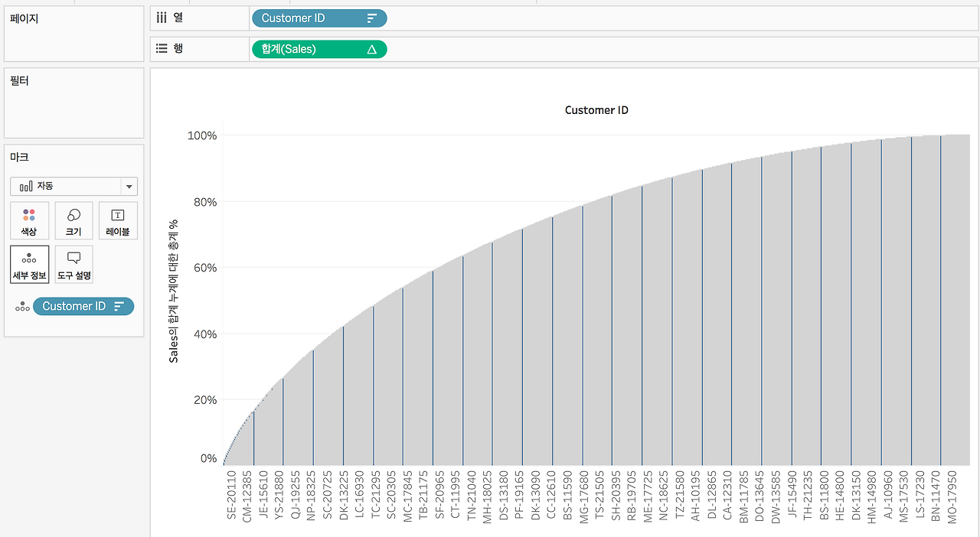Screen dimensions: 980x537
Task: Click the YS-21880 customer label
Action: pos(278,496)
